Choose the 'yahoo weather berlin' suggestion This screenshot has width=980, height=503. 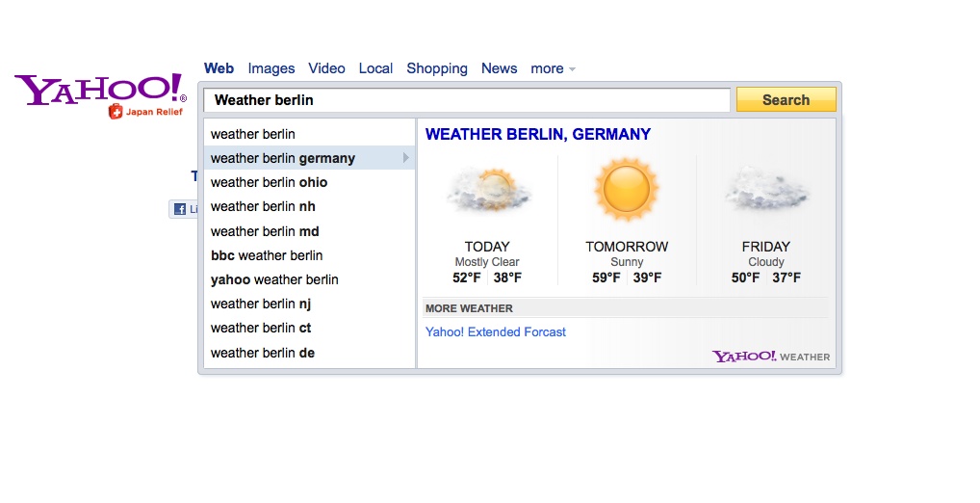pyautogui.click(x=309, y=279)
